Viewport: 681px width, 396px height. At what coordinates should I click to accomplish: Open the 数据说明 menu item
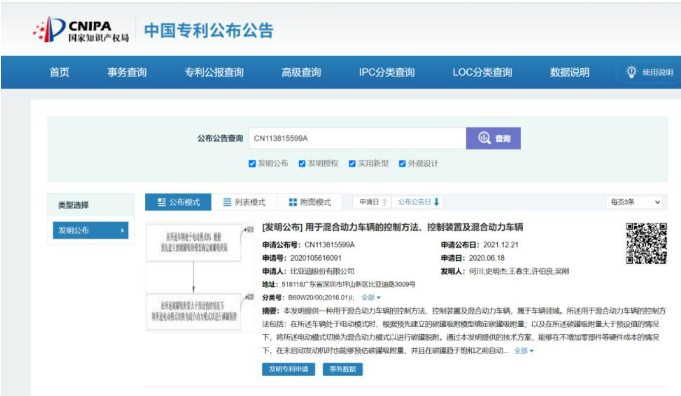point(570,72)
